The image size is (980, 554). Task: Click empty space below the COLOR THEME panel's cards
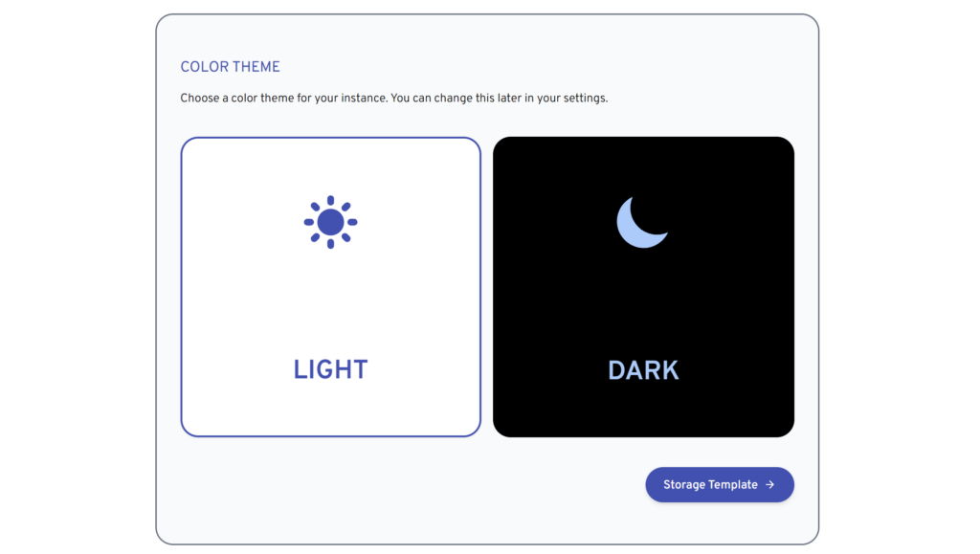(x=383, y=488)
